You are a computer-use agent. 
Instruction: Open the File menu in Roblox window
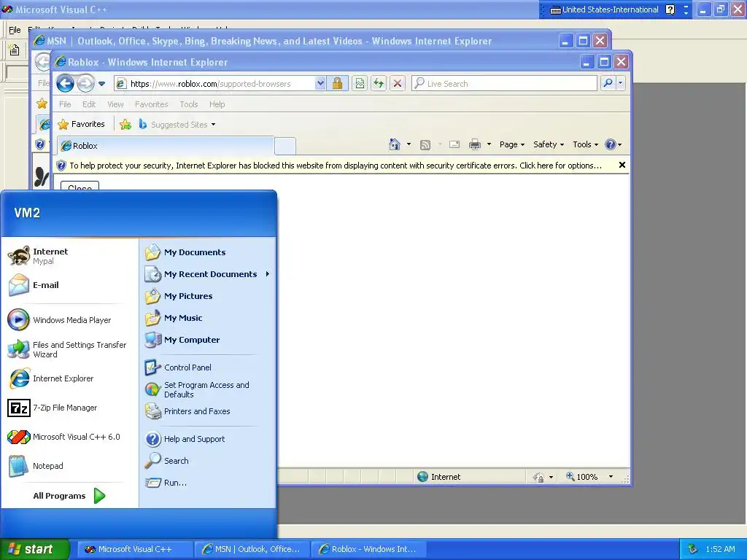(x=65, y=104)
